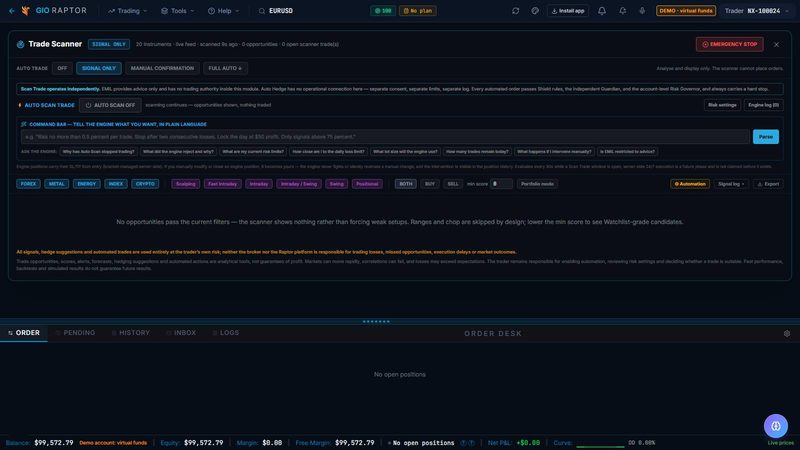
Task: Toggle Portfolio mode
Action: [537, 184]
